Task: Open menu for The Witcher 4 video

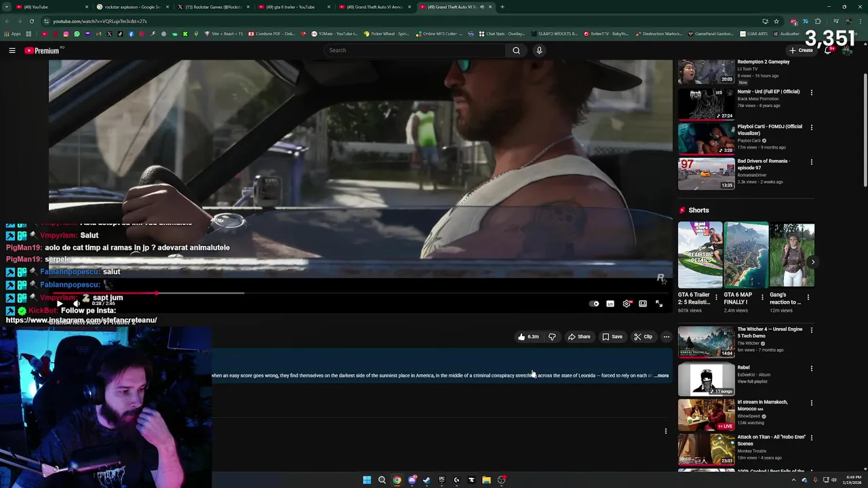Action: (812, 330)
